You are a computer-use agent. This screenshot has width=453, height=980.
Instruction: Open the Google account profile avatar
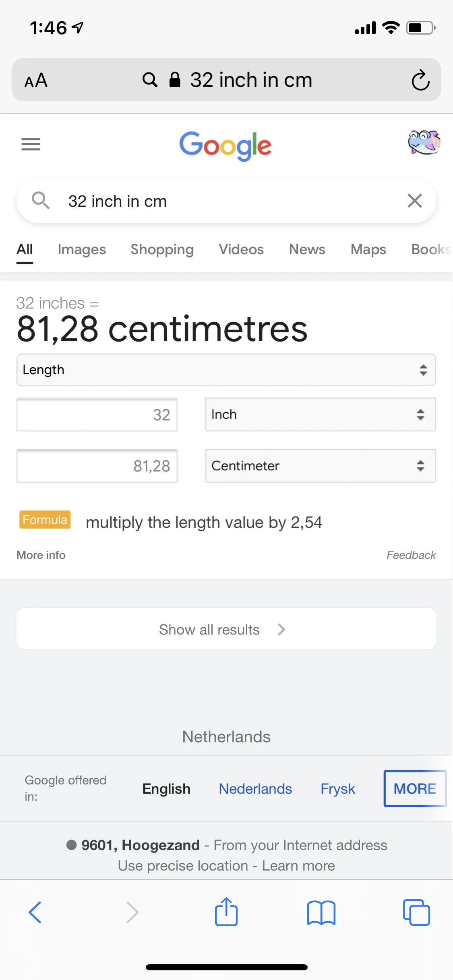424,142
